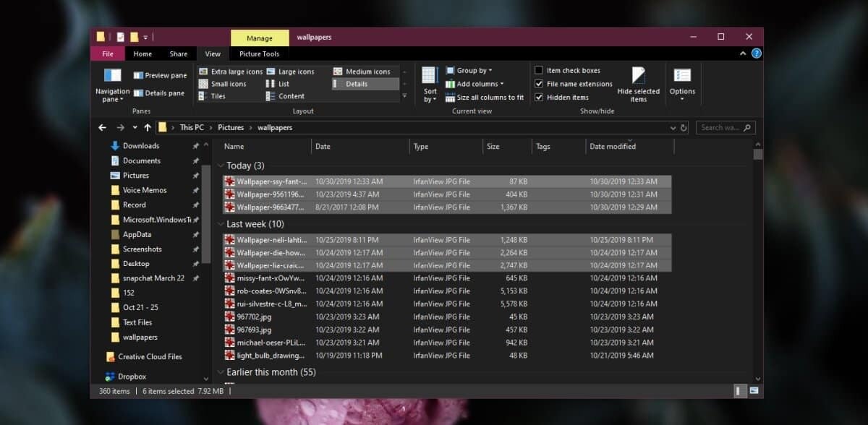
Task: Uncheck Hidden items
Action: tap(539, 97)
